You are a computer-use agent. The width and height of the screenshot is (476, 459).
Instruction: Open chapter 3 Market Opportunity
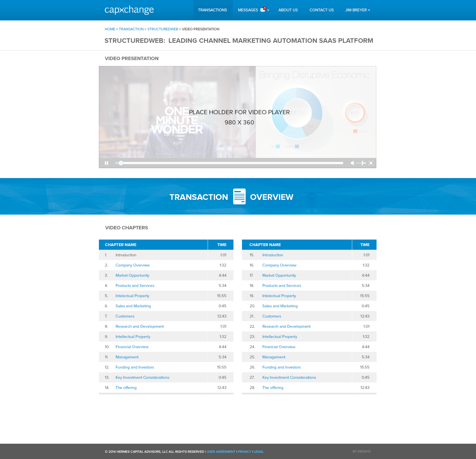[x=132, y=275]
